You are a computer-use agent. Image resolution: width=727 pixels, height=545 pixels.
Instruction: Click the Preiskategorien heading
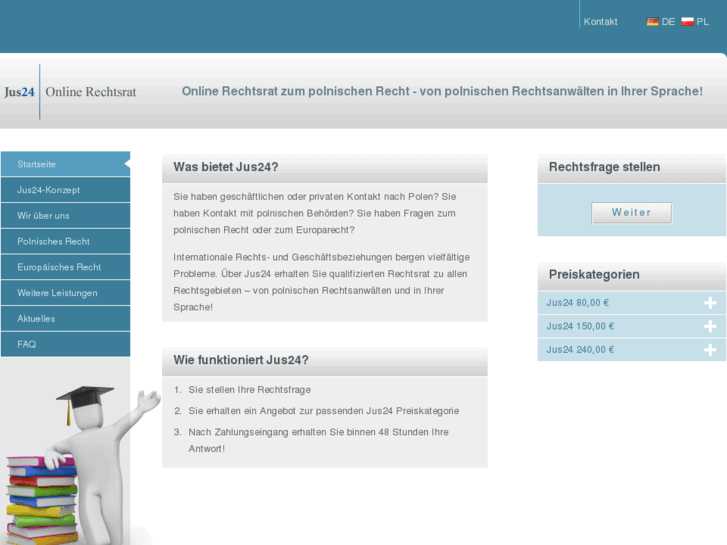[594, 275]
